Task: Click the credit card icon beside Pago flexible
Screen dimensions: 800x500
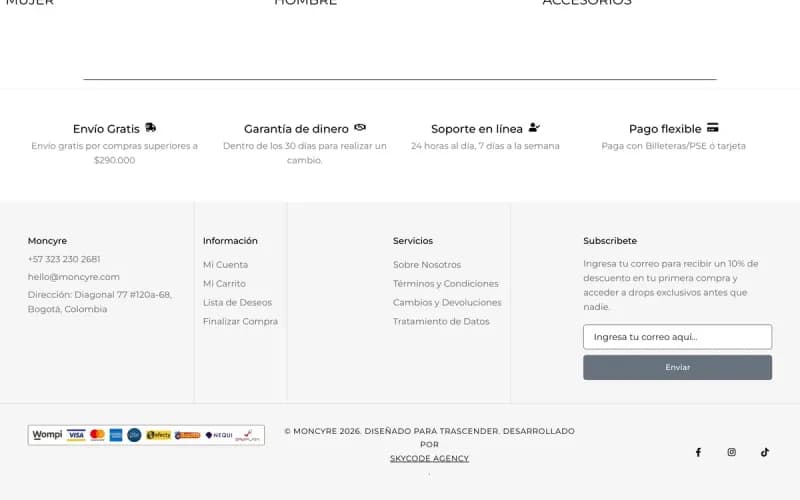Action: click(713, 128)
